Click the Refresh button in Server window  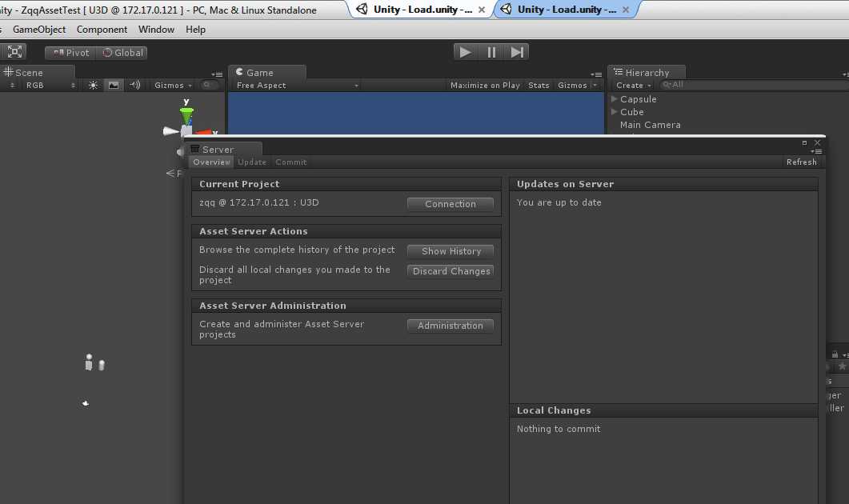tap(801, 162)
